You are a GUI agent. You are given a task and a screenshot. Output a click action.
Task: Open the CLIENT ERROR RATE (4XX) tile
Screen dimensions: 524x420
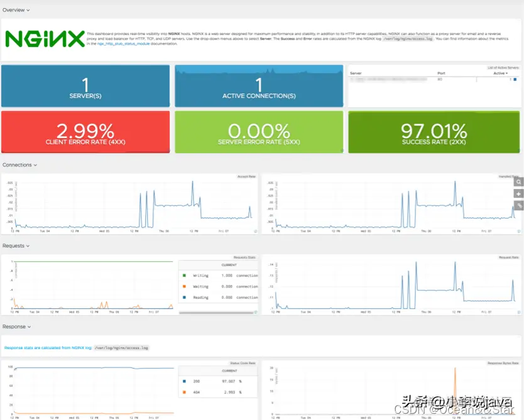85,132
